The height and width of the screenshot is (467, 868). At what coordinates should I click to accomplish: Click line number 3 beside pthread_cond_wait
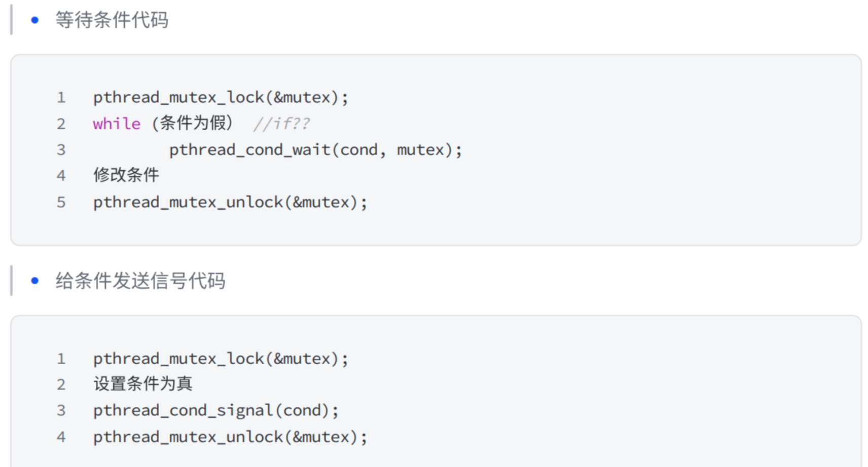tap(61, 150)
